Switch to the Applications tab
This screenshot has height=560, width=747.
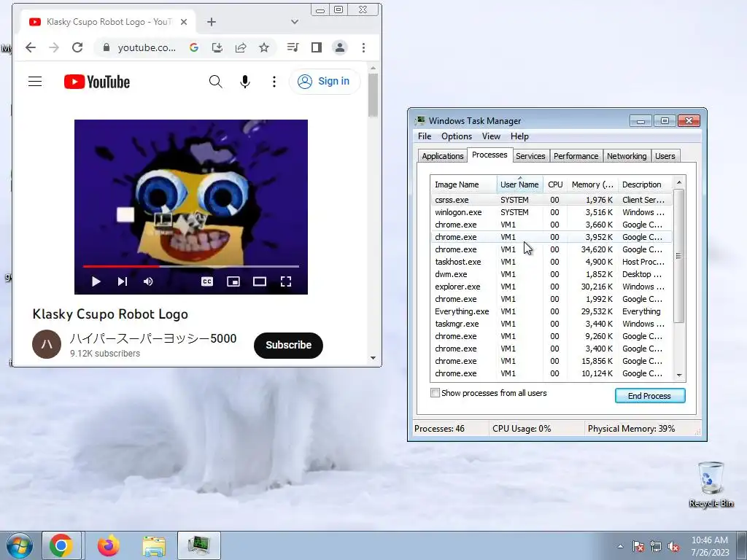tap(443, 156)
